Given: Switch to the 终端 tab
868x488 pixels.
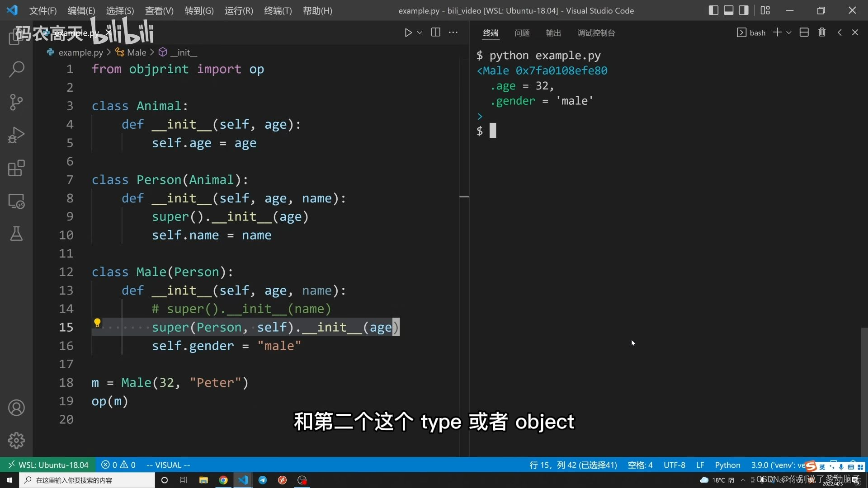Looking at the screenshot, I should click(491, 33).
